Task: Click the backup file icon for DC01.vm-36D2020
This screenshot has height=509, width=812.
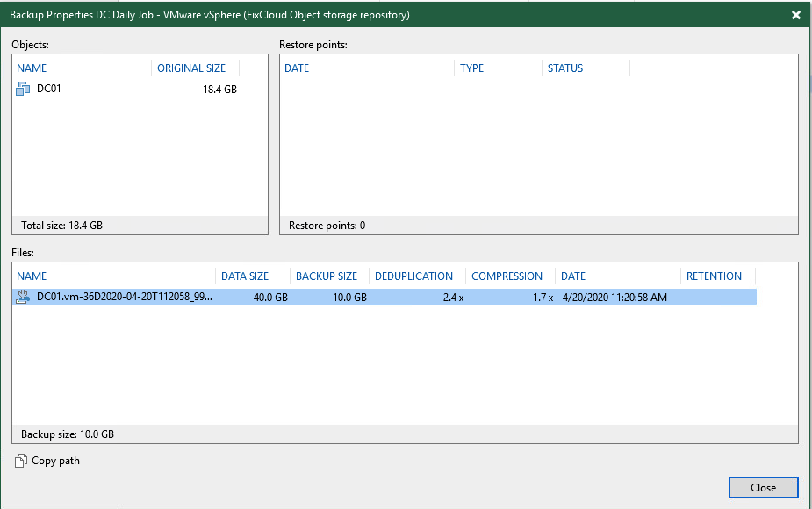Action: click(x=22, y=297)
